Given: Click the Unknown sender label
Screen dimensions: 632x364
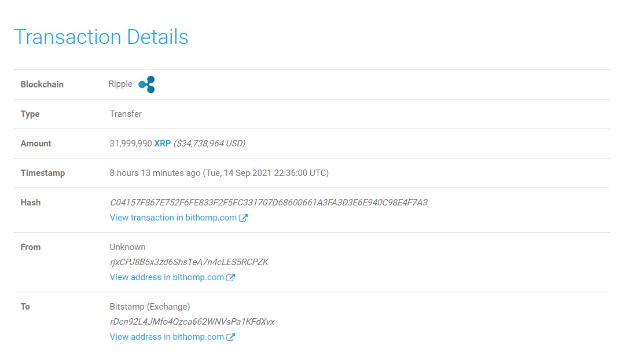Looking at the screenshot, I should [x=127, y=247].
